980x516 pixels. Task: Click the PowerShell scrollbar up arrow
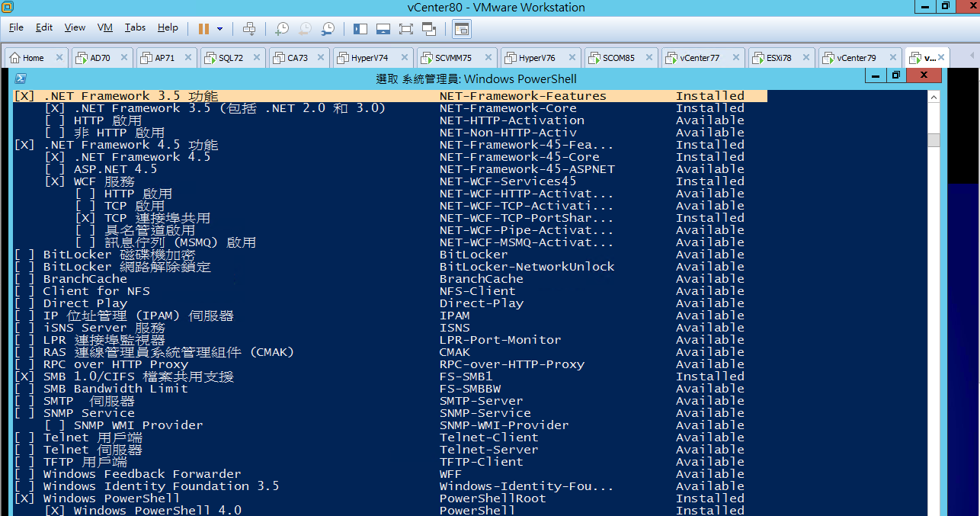tap(934, 96)
